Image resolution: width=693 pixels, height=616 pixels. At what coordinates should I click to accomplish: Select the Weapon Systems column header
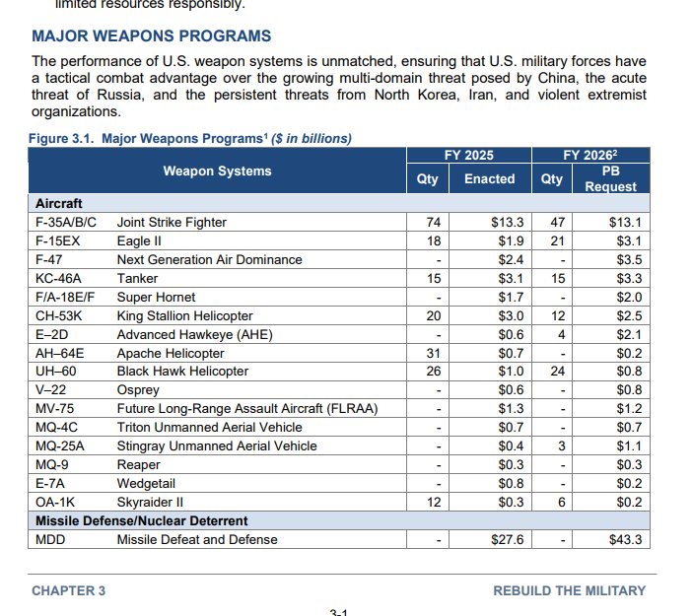click(x=217, y=171)
